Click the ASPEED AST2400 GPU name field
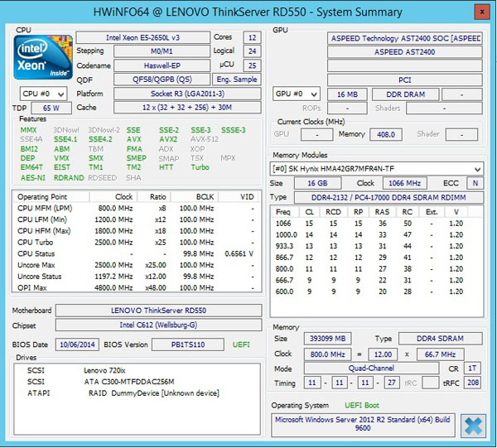 tap(404, 51)
